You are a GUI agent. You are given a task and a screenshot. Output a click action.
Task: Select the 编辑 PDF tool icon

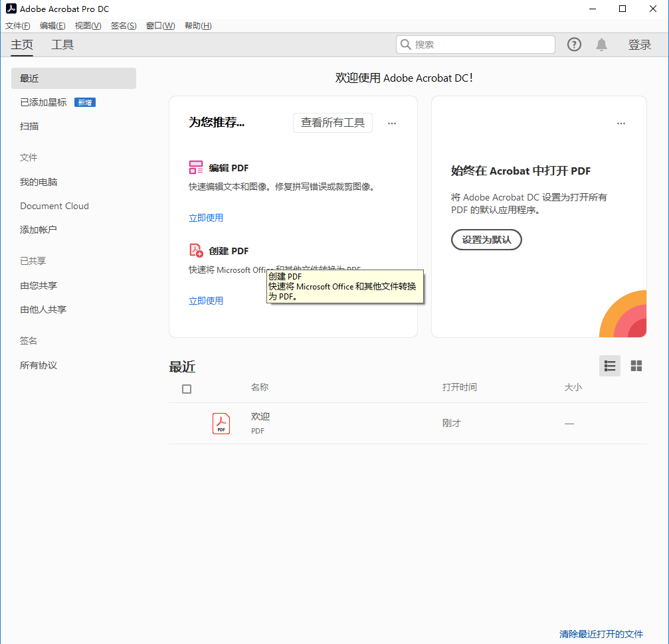[x=195, y=167]
